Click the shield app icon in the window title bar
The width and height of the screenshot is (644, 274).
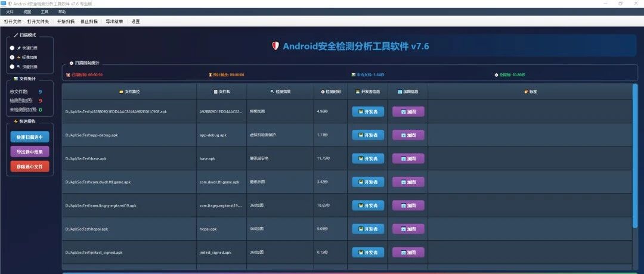(10, 4)
